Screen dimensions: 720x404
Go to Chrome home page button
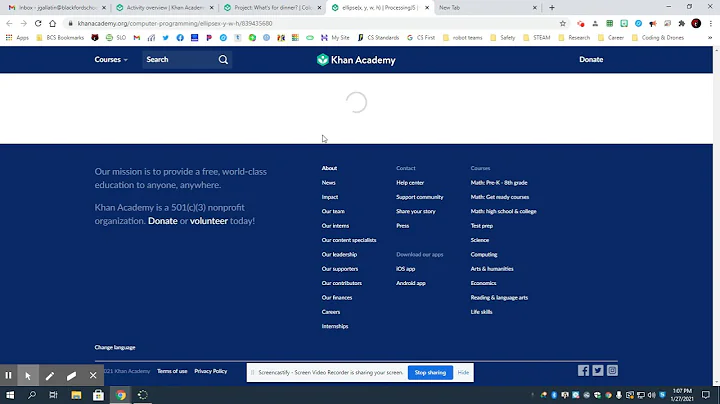(x=53, y=23)
